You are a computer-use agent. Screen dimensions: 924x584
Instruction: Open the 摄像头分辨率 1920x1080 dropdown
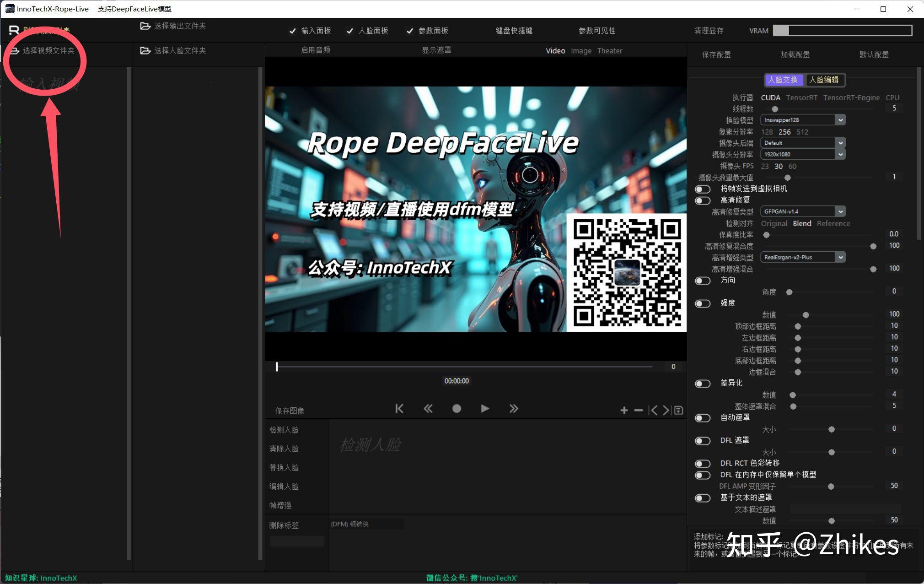tap(803, 154)
